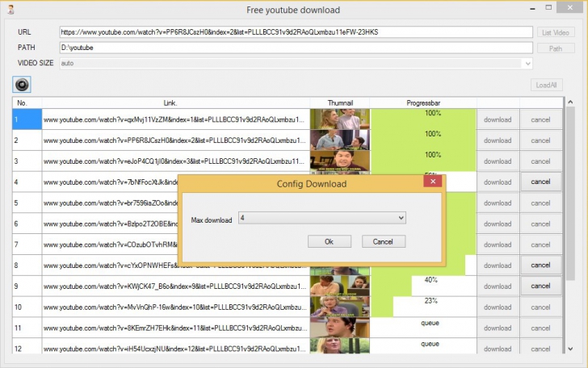Image resolution: width=588 pixels, height=368 pixels.
Task: Select the link text in row 3
Action: pos(174,161)
